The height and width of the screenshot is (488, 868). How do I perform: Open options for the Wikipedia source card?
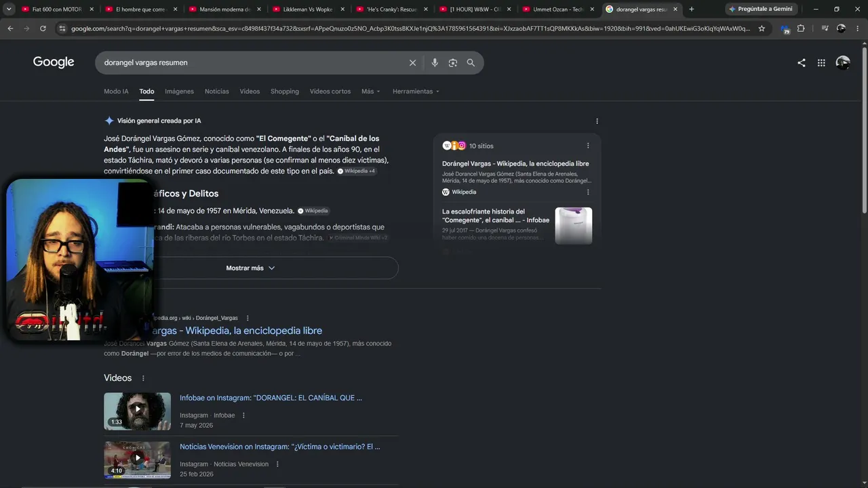(x=588, y=192)
